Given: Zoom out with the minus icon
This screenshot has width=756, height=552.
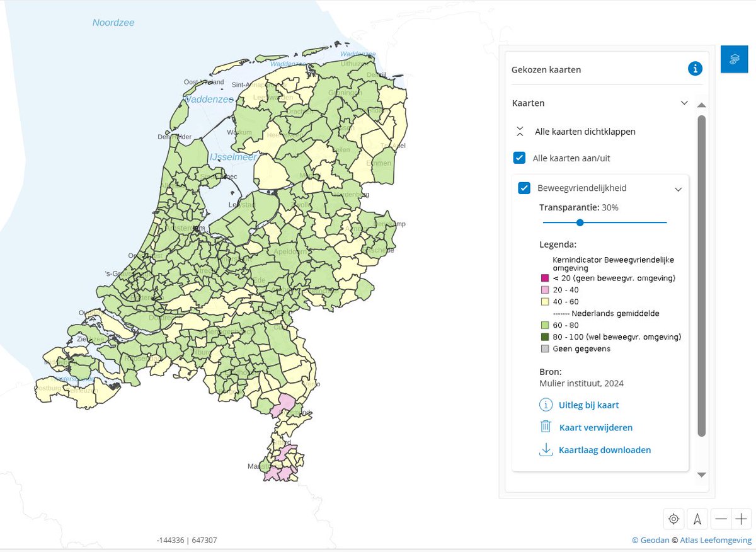Looking at the screenshot, I should pos(721,519).
